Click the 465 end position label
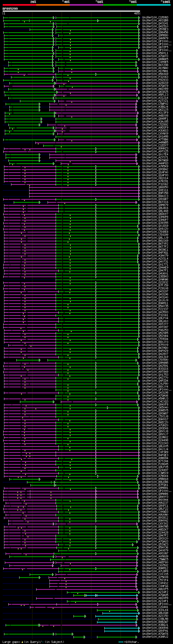Image resolution: width=173 pixels, height=644 pixels. (x=137, y=13)
